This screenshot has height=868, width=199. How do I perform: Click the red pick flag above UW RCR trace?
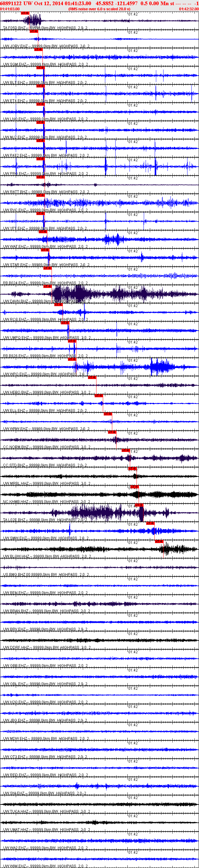click(58, 305)
